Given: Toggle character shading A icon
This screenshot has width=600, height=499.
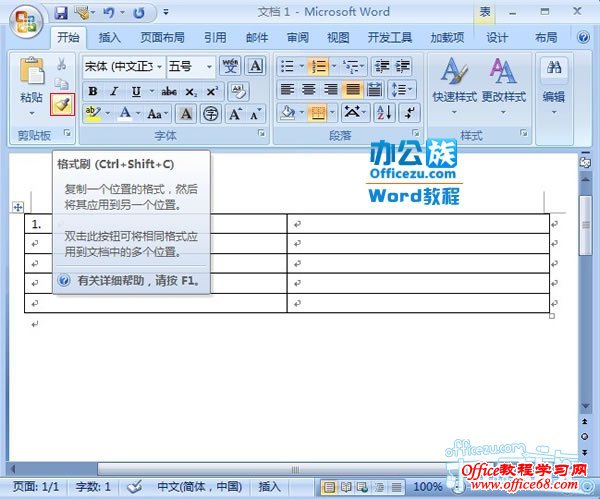Looking at the screenshot, I should [x=186, y=113].
